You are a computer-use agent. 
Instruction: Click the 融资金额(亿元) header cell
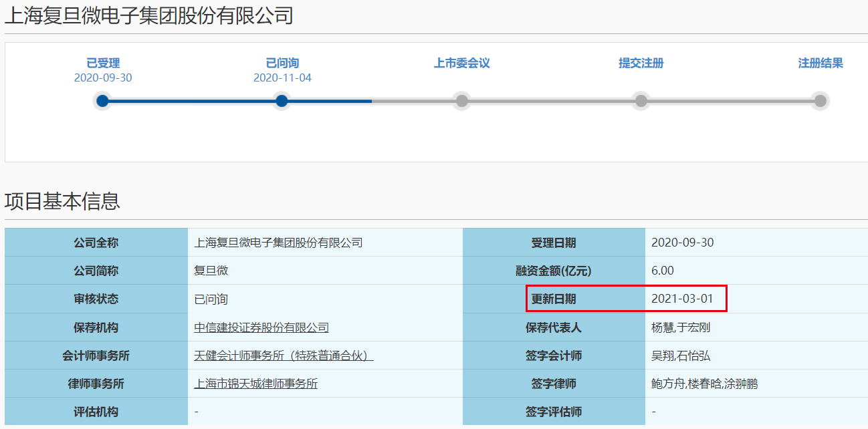554,271
